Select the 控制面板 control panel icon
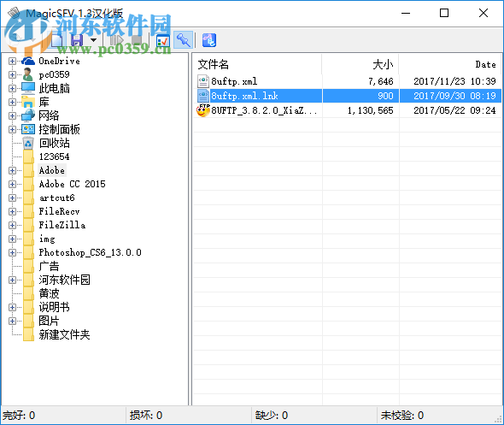This screenshot has width=504, height=425. [28, 129]
